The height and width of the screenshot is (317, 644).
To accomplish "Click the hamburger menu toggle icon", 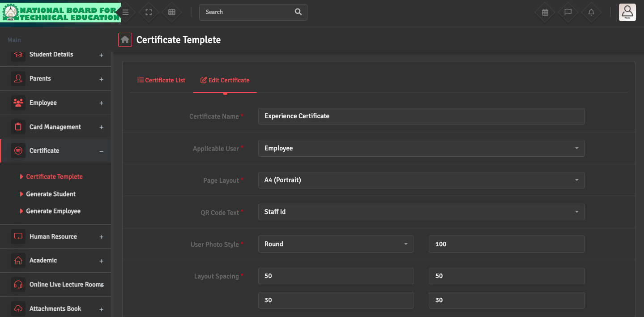I will click(x=126, y=13).
